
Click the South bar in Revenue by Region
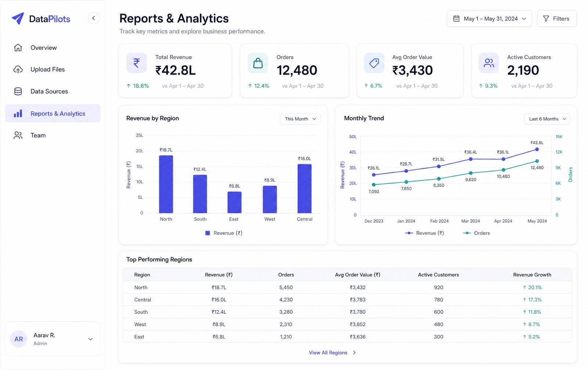(200, 194)
